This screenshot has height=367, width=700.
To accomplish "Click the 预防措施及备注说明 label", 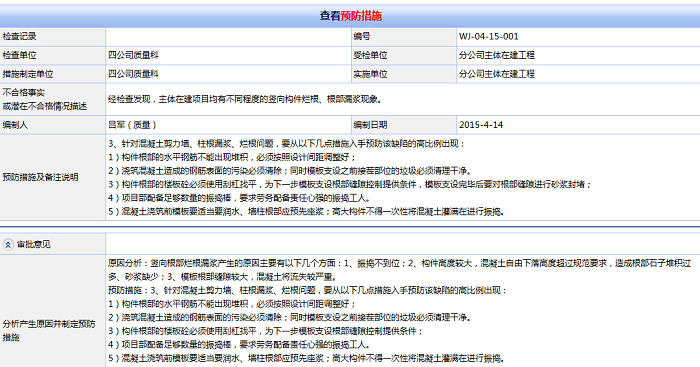I will [x=40, y=177].
